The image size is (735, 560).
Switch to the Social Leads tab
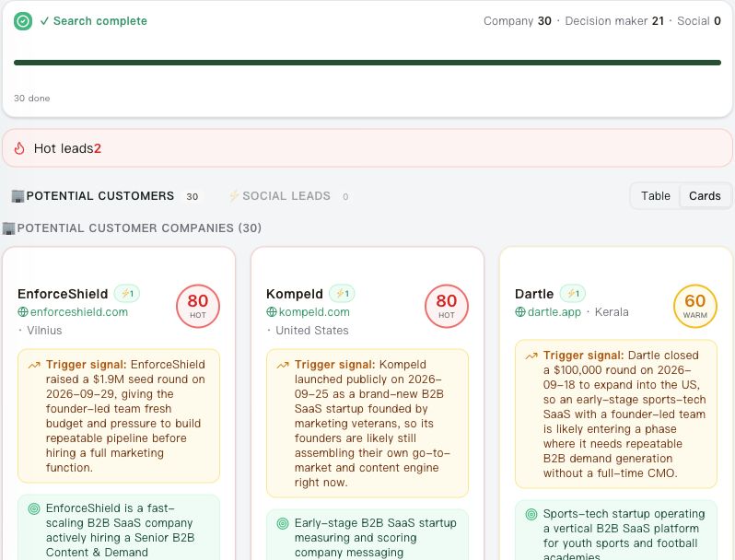pos(289,196)
